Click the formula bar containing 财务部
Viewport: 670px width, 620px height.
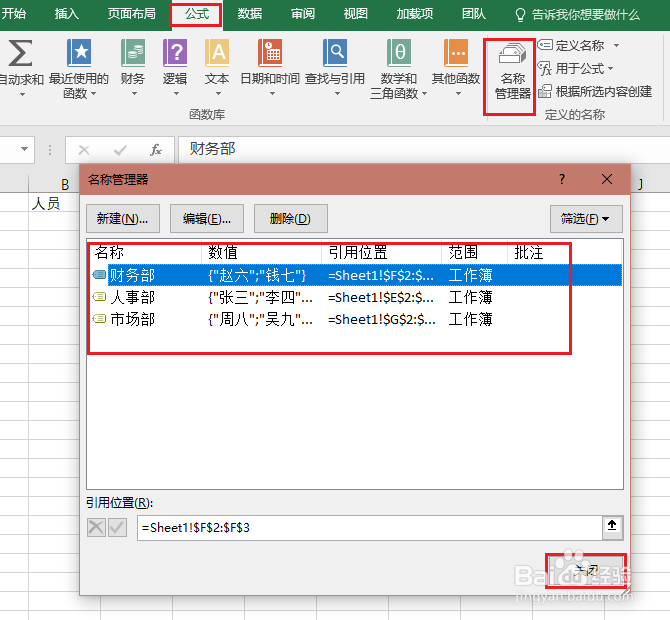pos(423,149)
